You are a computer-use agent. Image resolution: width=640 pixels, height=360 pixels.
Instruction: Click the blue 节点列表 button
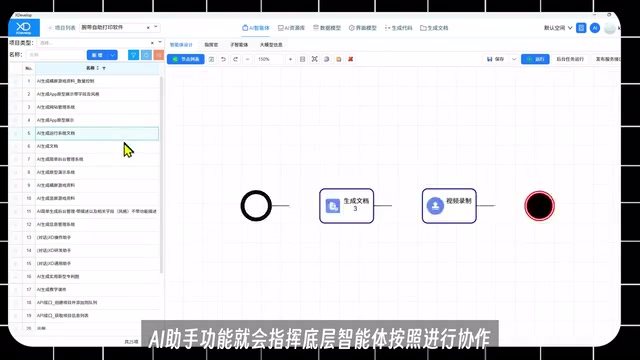[186, 59]
